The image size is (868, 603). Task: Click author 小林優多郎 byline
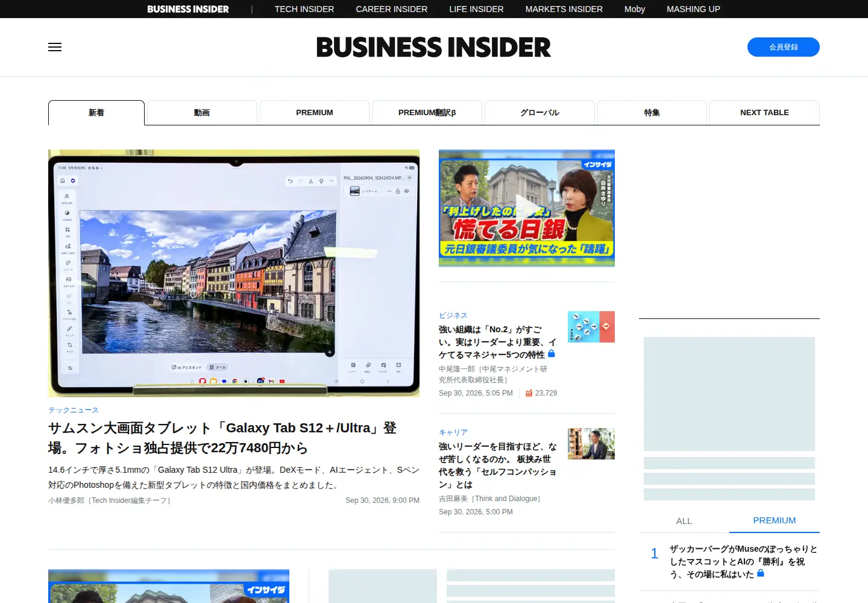pyautogui.click(x=110, y=500)
